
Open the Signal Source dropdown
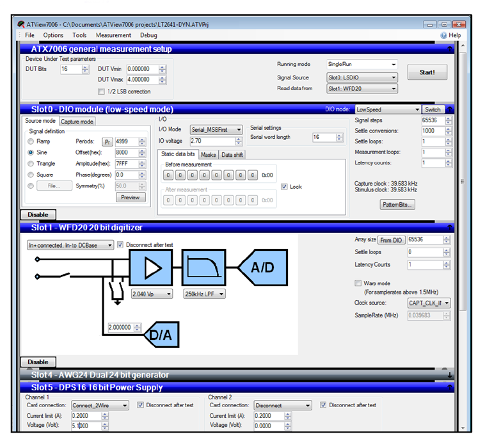[x=362, y=77]
